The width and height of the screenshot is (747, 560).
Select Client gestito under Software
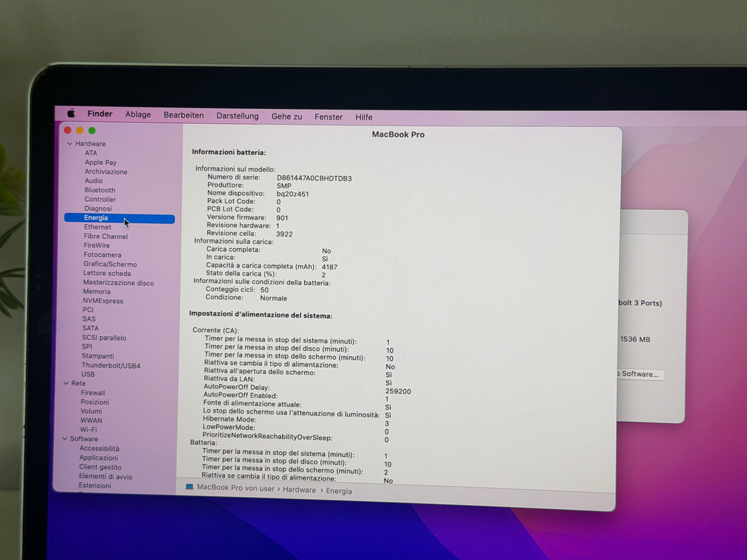pyautogui.click(x=100, y=467)
